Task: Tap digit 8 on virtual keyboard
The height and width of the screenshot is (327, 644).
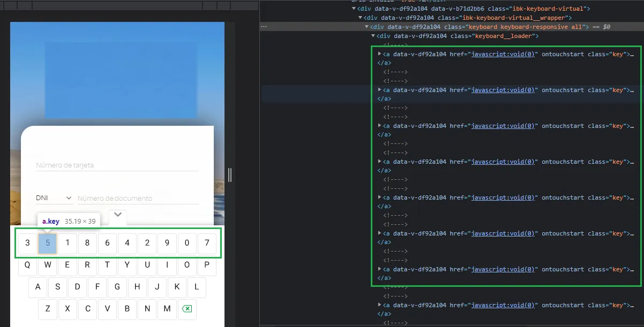Action: tap(87, 243)
